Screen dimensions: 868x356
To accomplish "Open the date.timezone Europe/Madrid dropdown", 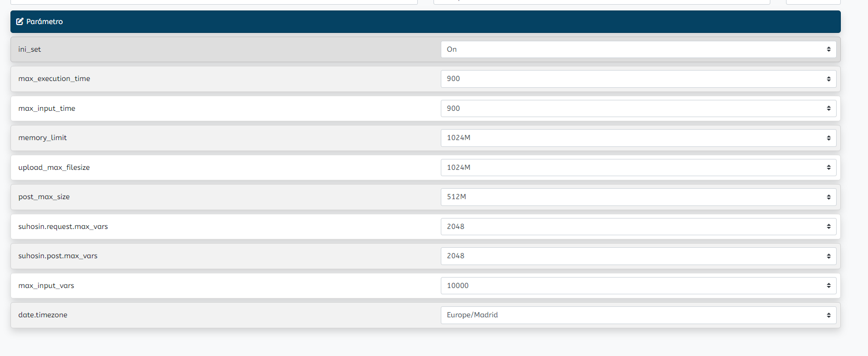I will (638, 315).
